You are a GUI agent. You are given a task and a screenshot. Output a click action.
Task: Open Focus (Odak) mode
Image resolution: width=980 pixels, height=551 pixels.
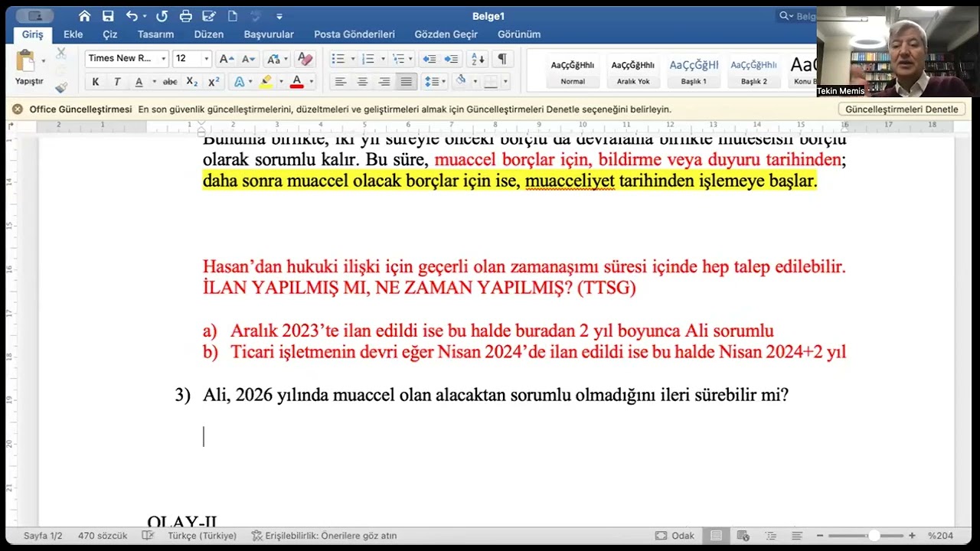pos(675,536)
